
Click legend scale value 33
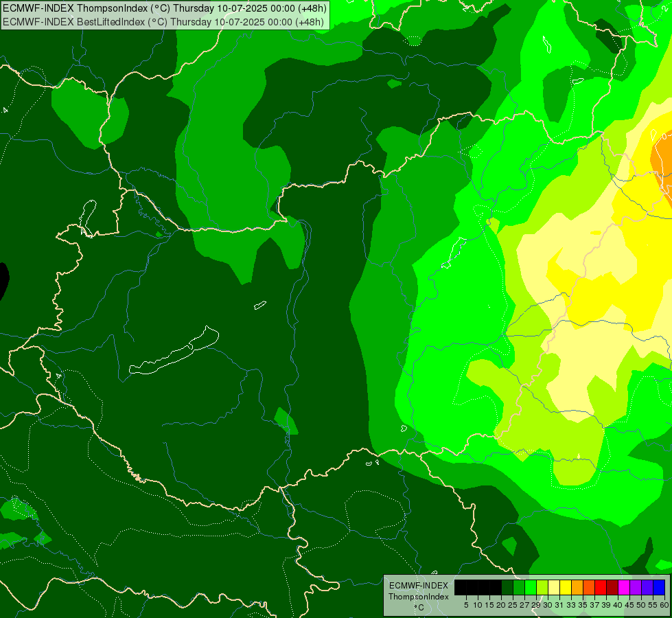tap(571, 605)
